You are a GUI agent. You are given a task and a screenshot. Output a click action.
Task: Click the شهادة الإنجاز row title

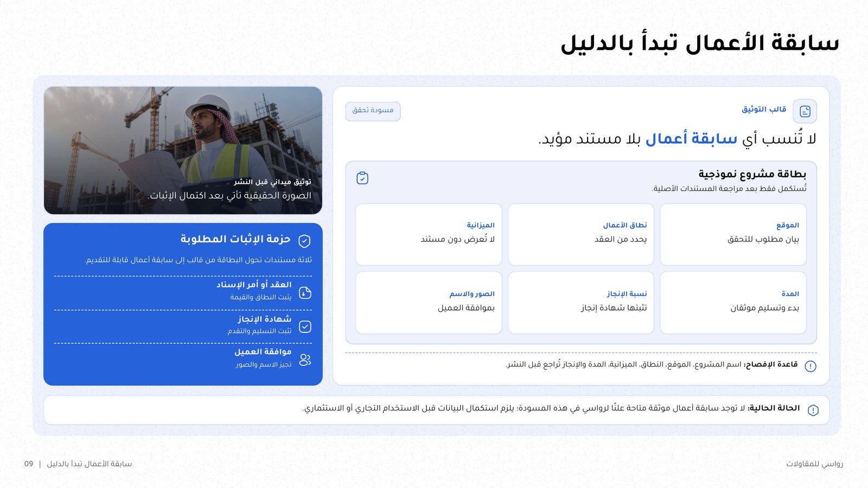click(264, 319)
